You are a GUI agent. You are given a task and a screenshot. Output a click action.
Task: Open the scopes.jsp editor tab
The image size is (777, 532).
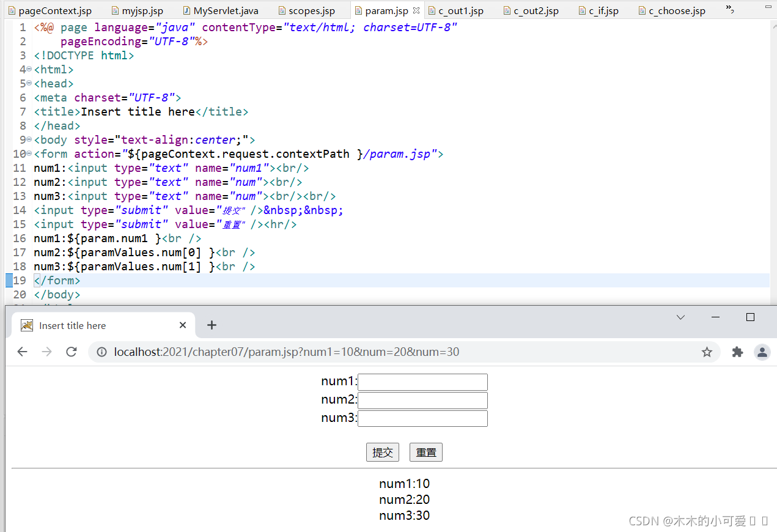tap(307, 10)
